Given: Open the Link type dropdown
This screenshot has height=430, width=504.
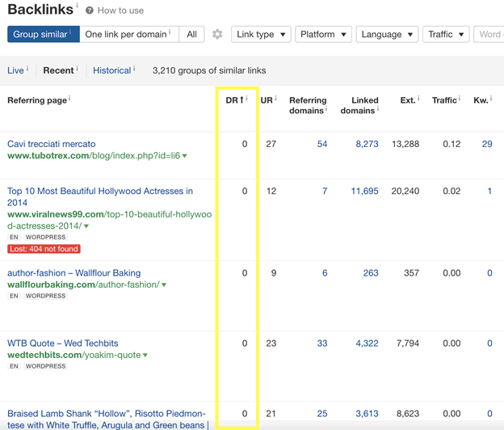Looking at the screenshot, I should click(x=261, y=34).
